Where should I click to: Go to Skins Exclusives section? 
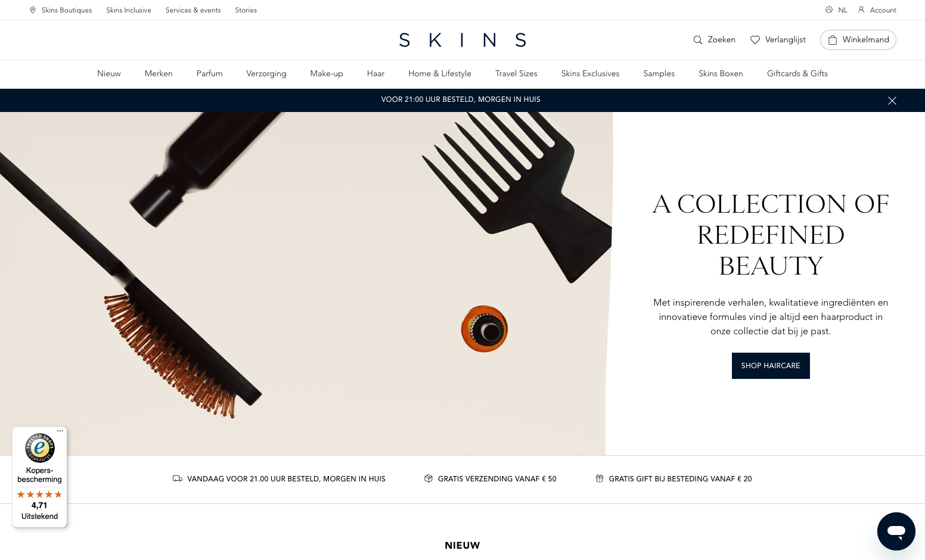590,74
